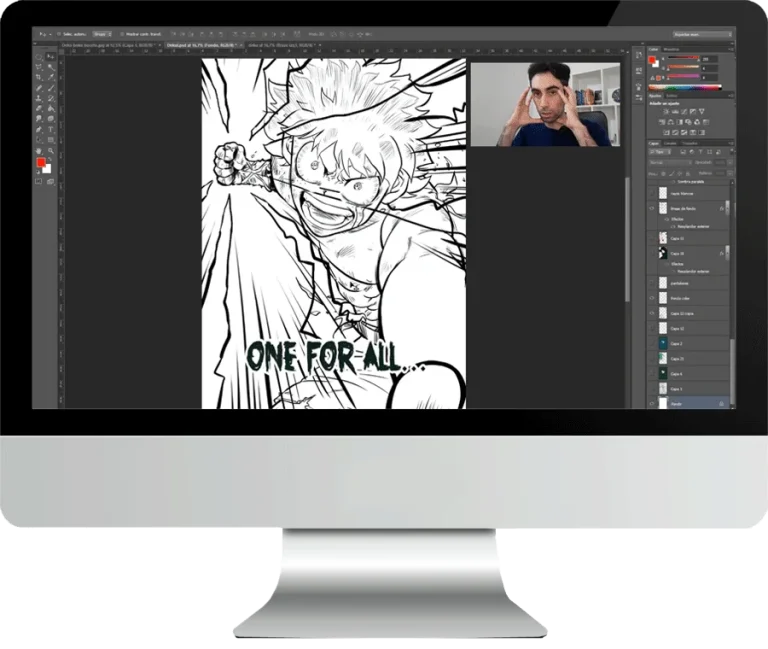Select the History Brush tool
Viewport: 768px width, 649px height.
50,98
